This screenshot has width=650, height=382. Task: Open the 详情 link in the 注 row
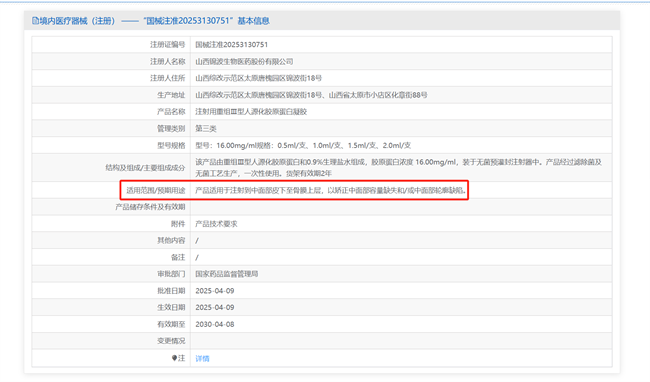(202, 358)
